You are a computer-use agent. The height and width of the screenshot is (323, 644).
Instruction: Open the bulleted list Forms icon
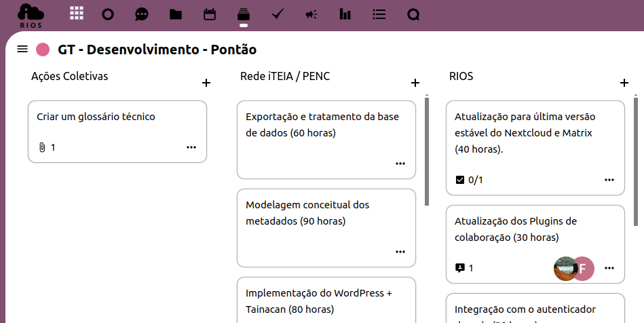pyautogui.click(x=379, y=14)
